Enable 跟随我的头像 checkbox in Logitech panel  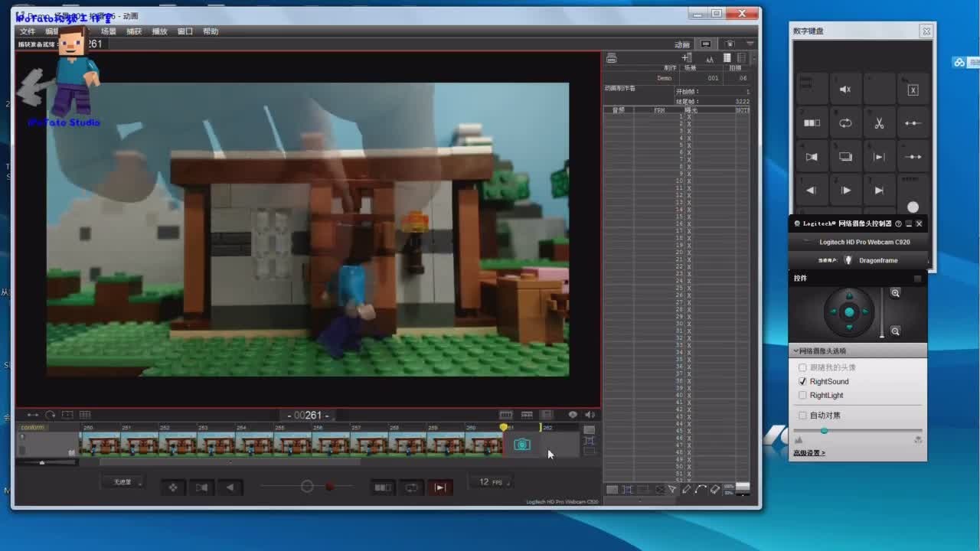(x=802, y=367)
